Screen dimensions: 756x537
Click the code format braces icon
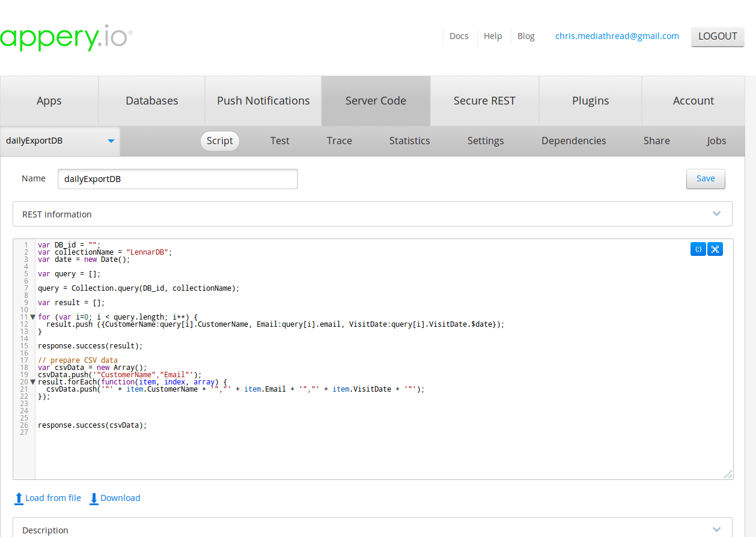point(698,249)
